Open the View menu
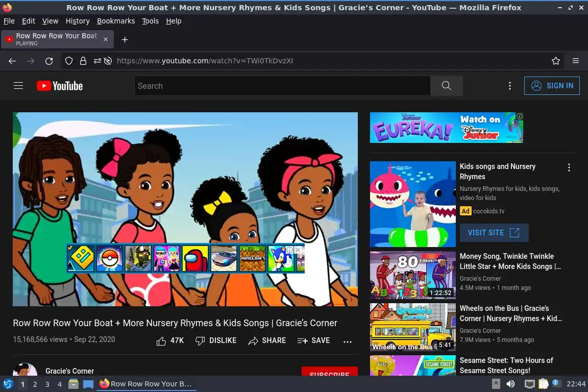Viewport: 588px width, 392px height. click(50, 21)
